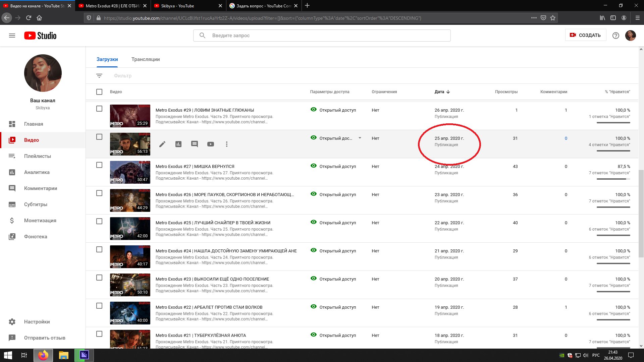Bookmark this page star icon

pyautogui.click(x=553, y=18)
